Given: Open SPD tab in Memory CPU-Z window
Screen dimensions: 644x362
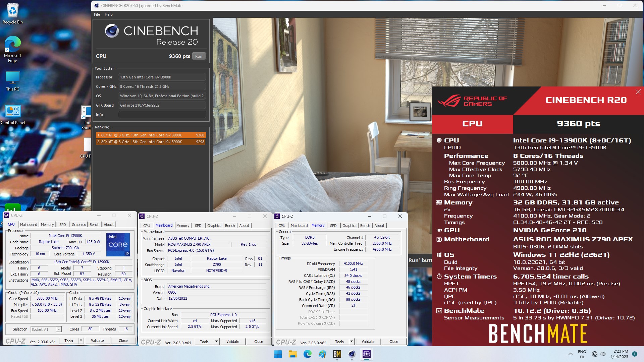Looking at the screenshot, I should coord(333,226).
